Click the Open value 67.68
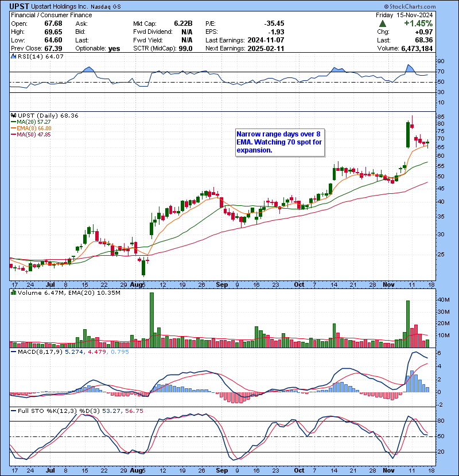 point(53,24)
